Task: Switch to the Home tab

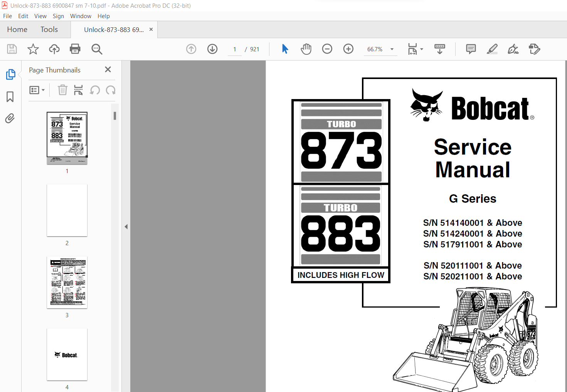Action: click(17, 30)
